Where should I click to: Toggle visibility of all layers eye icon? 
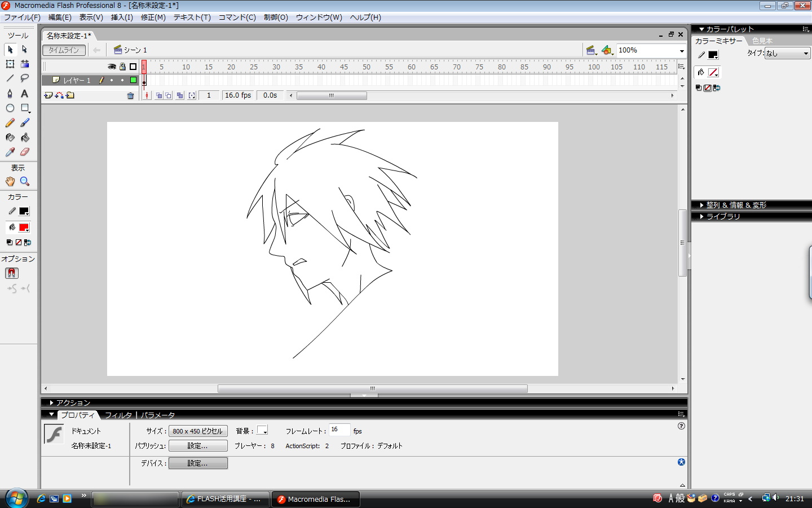(112, 67)
